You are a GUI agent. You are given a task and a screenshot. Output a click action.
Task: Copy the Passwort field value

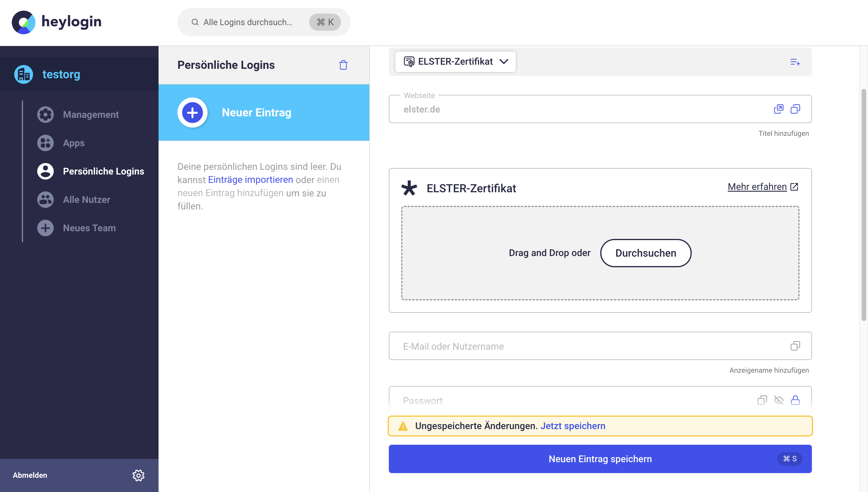[762, 400]
